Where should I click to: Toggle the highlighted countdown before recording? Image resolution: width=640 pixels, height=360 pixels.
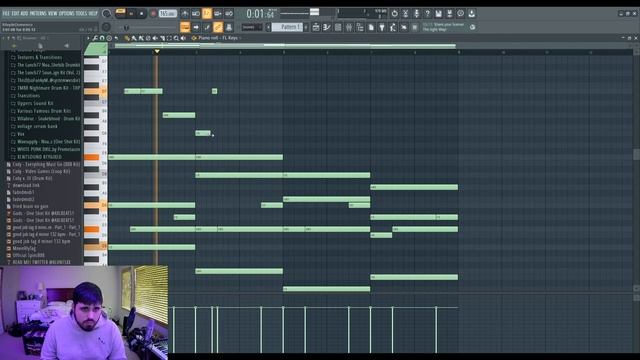[x=207, y=13]
